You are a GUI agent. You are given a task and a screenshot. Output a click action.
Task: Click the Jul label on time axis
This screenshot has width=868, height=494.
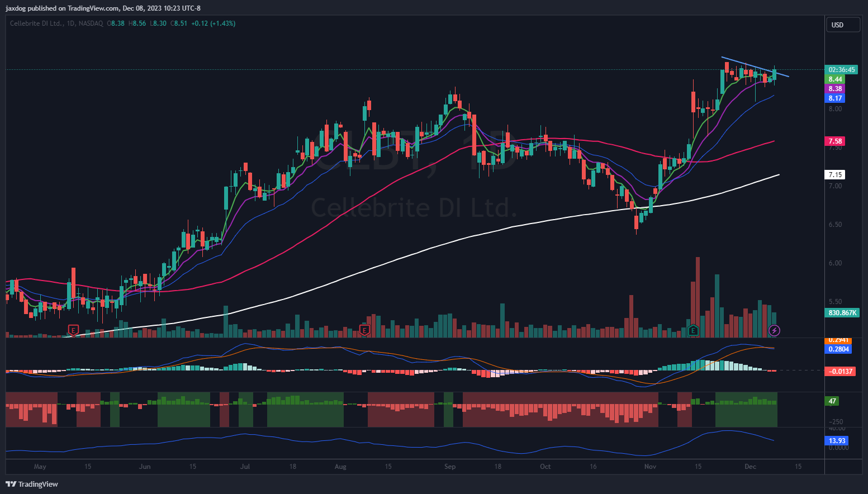coord(245,467)
